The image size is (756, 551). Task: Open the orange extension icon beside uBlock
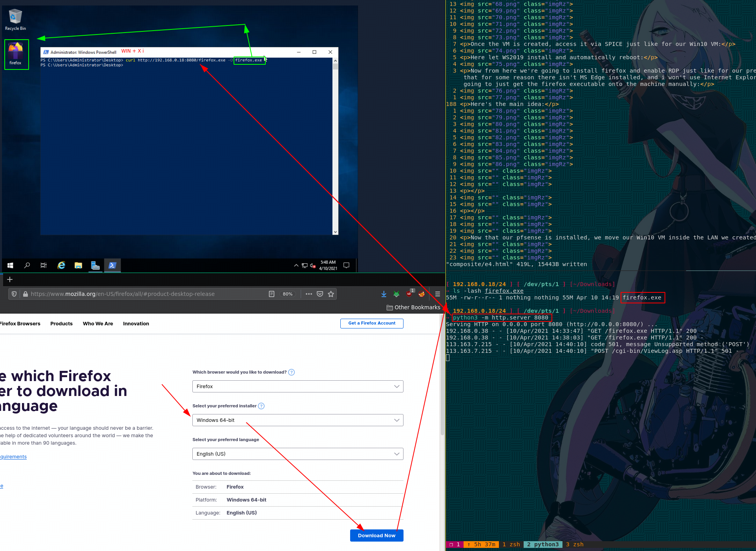pos(422,294)
